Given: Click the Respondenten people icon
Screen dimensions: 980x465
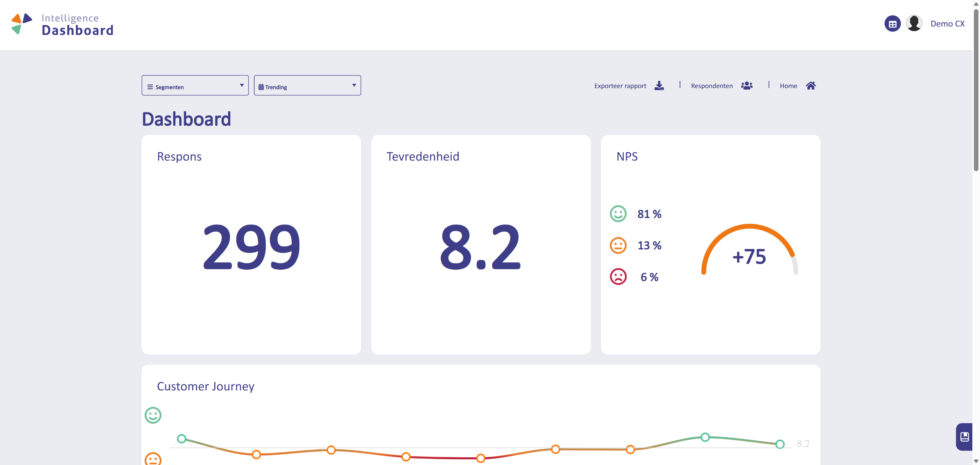Looking at the screenshot, I should [x=746, y=85].
